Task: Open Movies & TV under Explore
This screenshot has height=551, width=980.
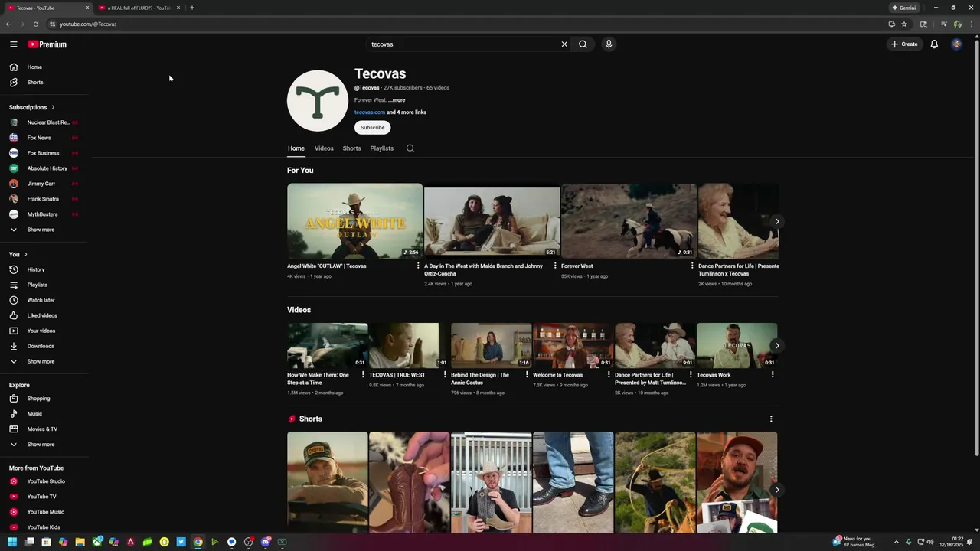Action: [42, 429]
